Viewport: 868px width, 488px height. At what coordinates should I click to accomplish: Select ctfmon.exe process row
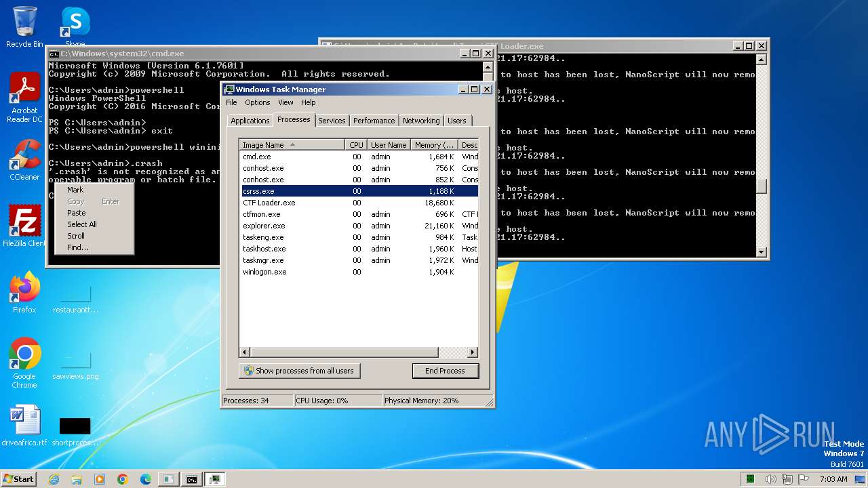(x=359, y=214)
